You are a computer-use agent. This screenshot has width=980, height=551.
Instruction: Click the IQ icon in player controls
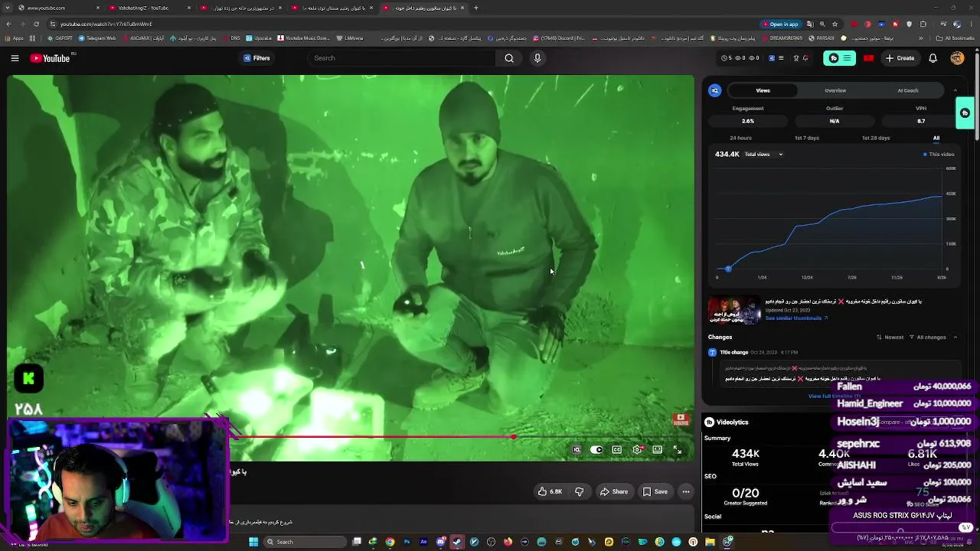coord(577,450)
